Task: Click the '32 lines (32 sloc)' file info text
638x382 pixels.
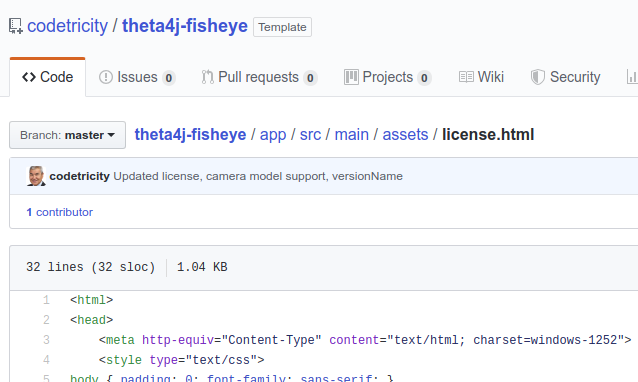Action: pos(91,267)
